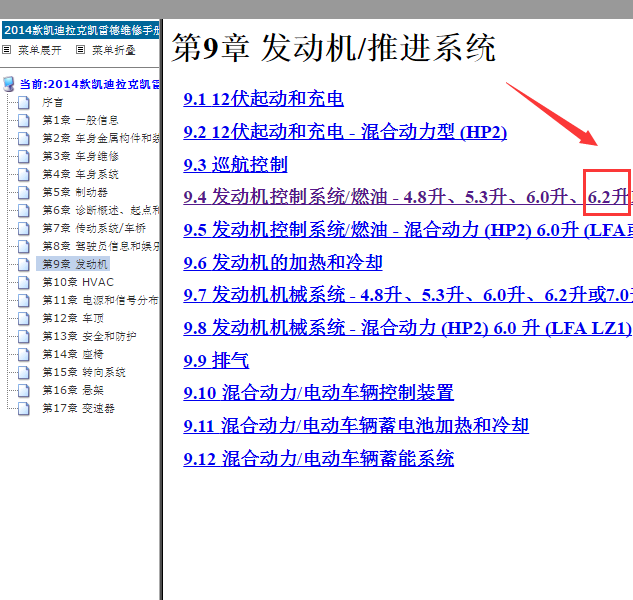Image resolution: width=633 pixels, height=600 pixels.
Task: Open 第4章 车身系统 chapter
Action: 80,174
